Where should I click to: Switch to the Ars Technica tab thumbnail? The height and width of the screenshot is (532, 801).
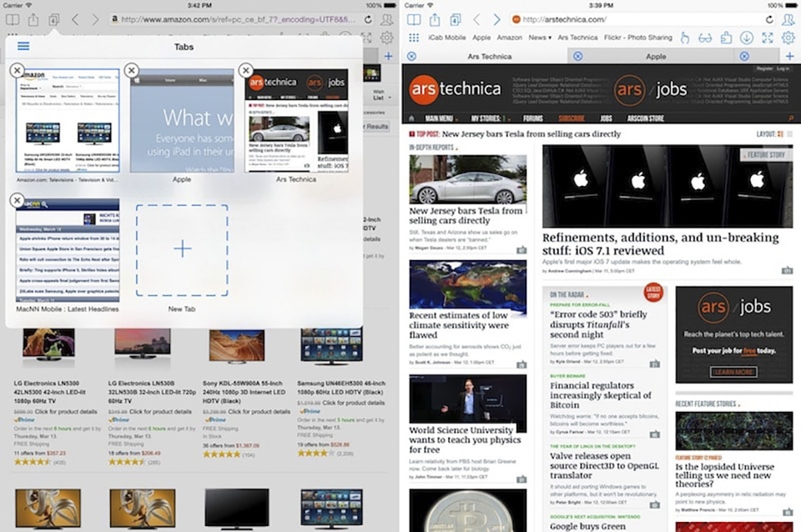point(296,120)
